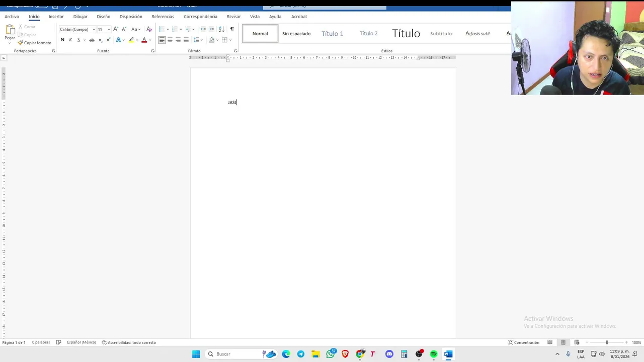644x362 pixels.
Task: Click the 0 palabras word count
Action: coord(41,342)
